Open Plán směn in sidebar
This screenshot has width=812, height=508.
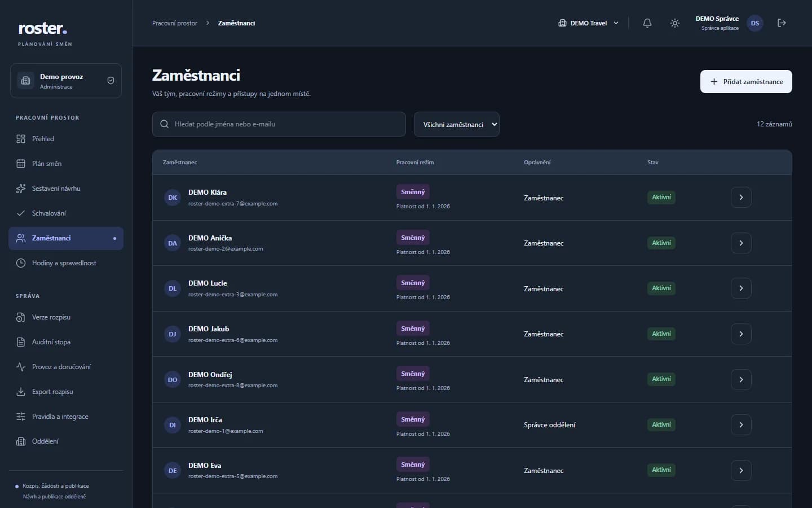coord(66,164)
